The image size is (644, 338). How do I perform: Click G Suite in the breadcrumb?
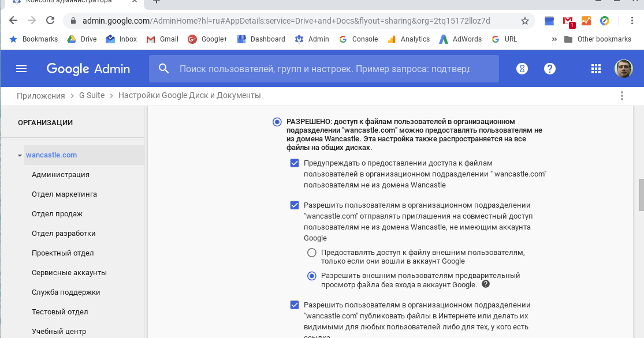point(92,95)
